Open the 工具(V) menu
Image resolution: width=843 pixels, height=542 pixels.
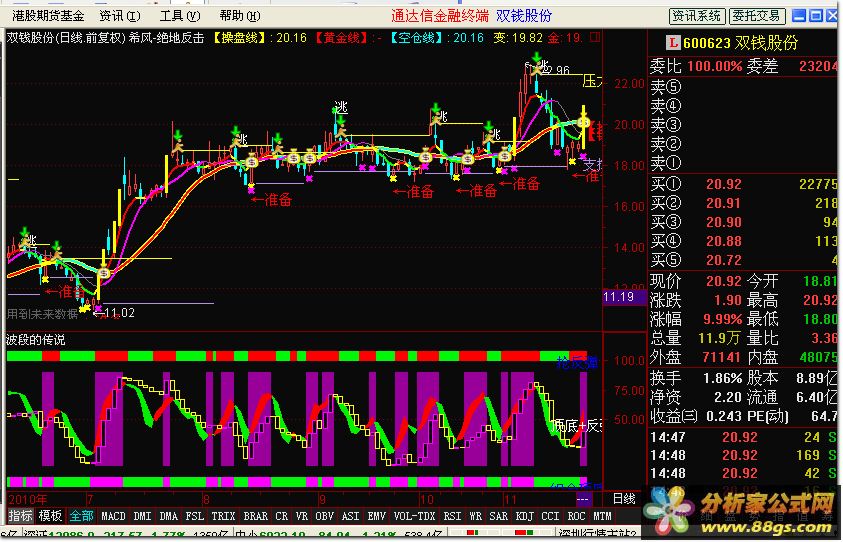(x=180, y=16)
